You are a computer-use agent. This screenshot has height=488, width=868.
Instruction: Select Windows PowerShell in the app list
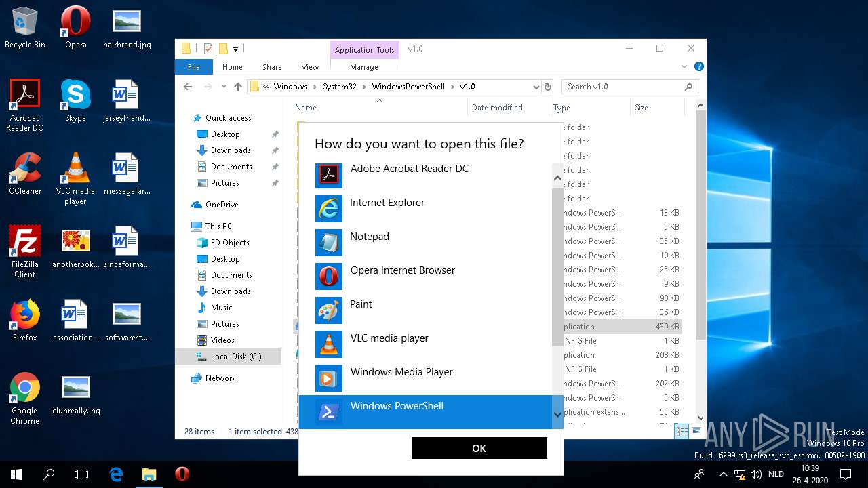(x=425, y=411)
